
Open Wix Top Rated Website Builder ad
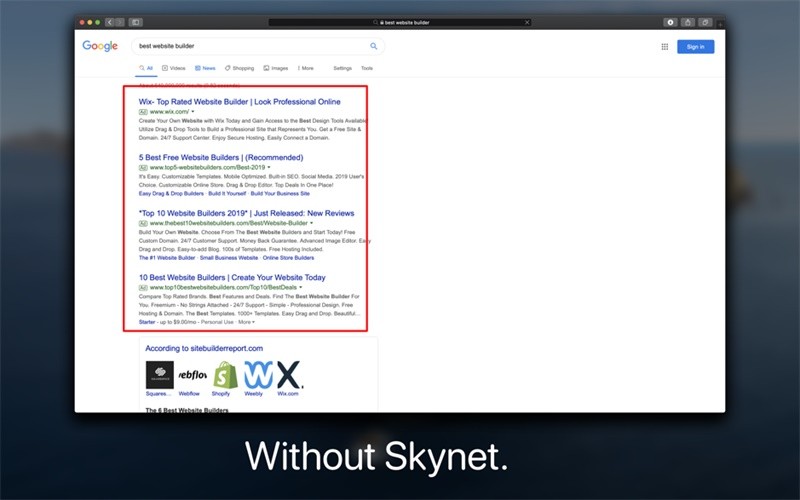pyautogui.click(x=239, y=102)
